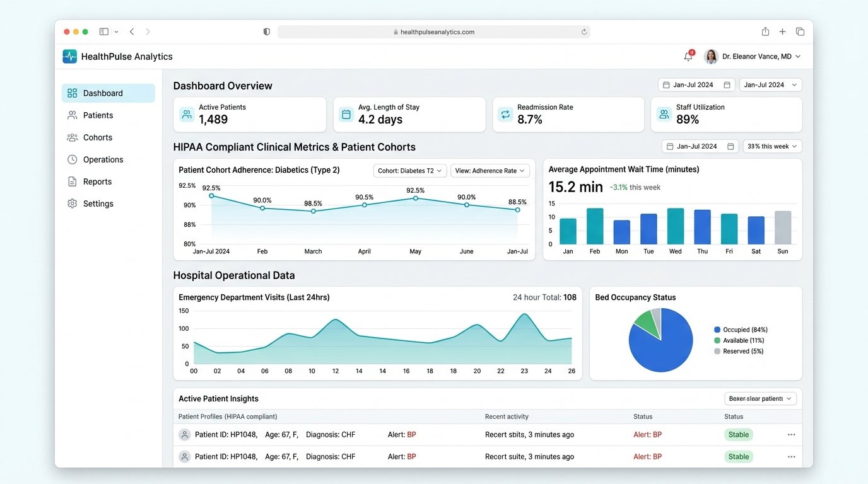Click the Cohorts group icon in sidebar
This screenshot has width=868, height=484.
72,137
